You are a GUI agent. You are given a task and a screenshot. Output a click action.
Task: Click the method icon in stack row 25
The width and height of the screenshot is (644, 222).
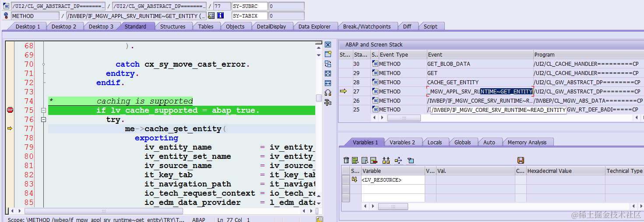click(x=375, y=110)
